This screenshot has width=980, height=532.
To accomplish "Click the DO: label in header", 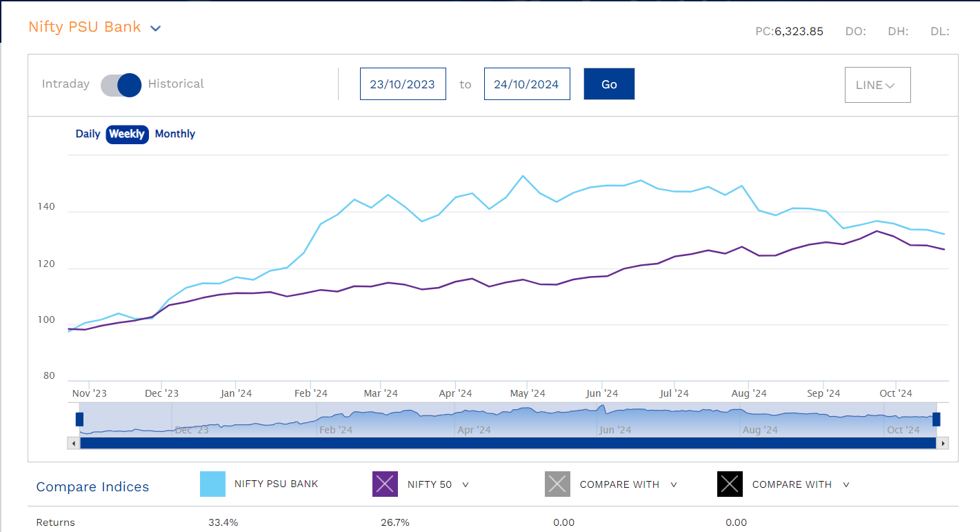I will pos(856,32).
